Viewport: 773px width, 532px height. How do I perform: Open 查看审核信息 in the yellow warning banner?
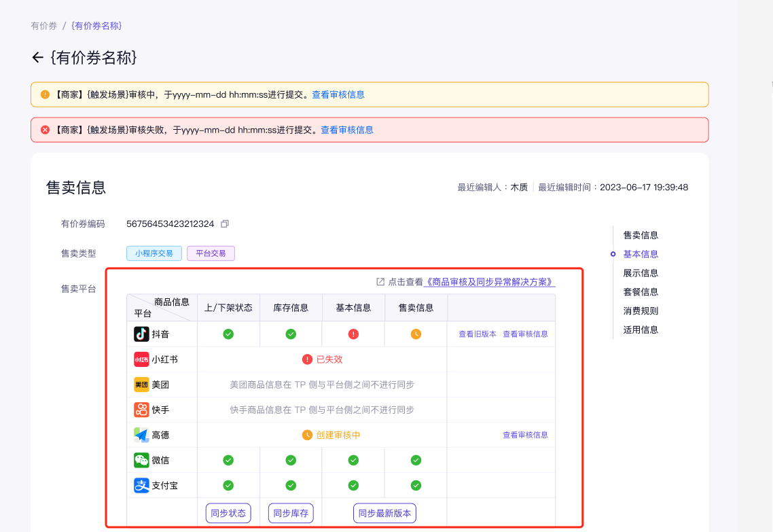tap(338, 94)
